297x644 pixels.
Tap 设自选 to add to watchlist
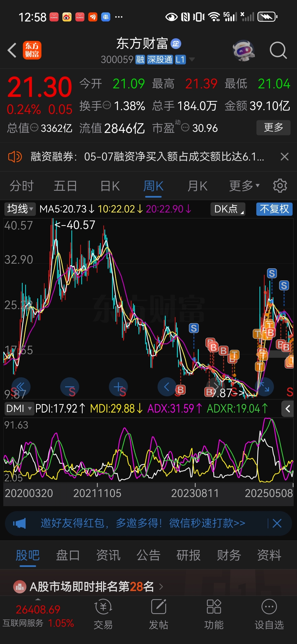tap(269, 614)
